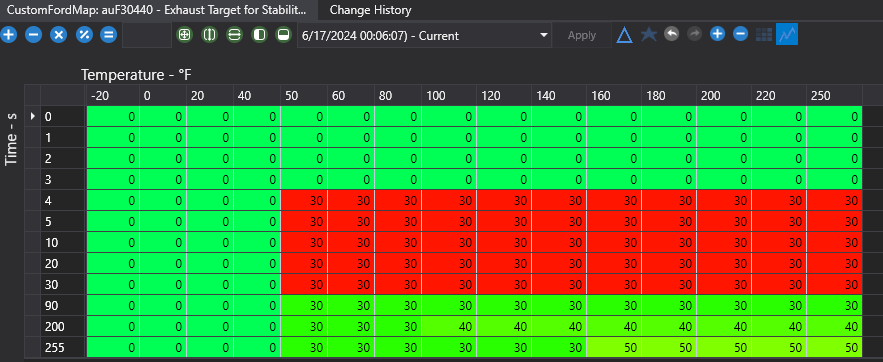Click the small minus icon before grid view
The width and height of the screenshot is (883, 362).
(741, 34)
